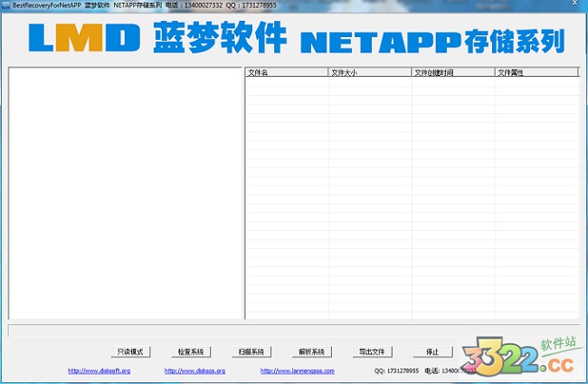Click the 只读模式 (read-only mode) button
Viewport: 588px width, 384px height.
(x=130, y=351)
